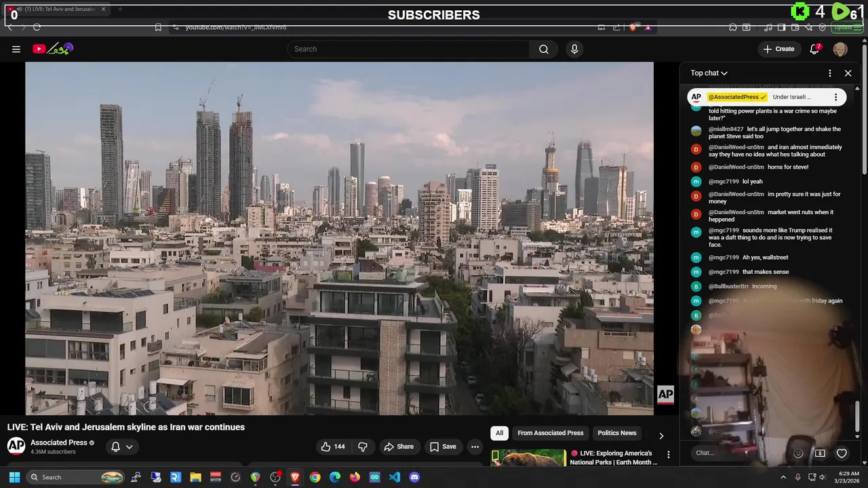Open Super Chat purchase icon
The image size is (868, 488).
pos(820,453)
